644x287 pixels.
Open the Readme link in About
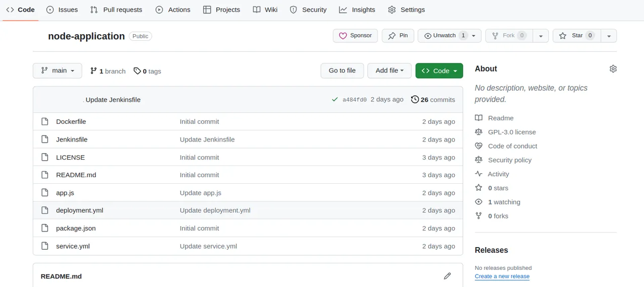494,118
